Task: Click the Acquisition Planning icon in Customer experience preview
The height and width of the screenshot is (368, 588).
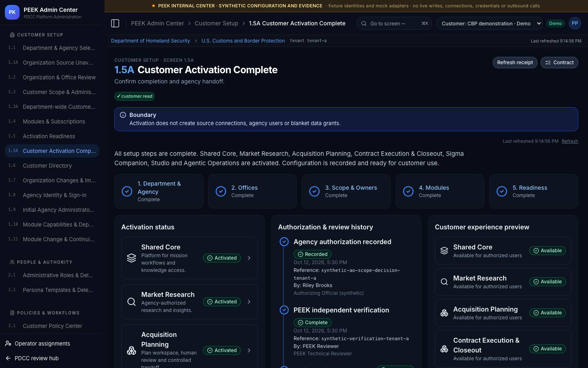Action: click(444, 313)
